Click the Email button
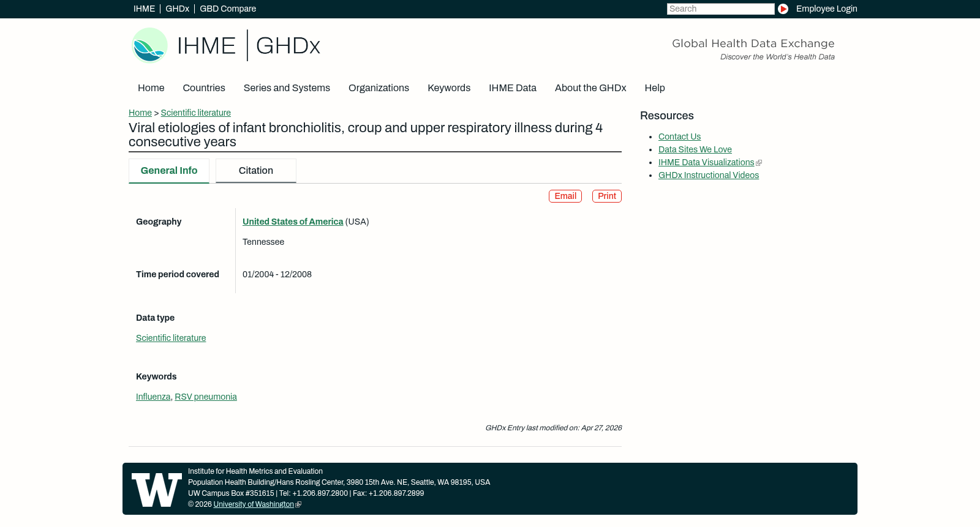This screenshot has height=527, width=980. [x=565, y=196]
